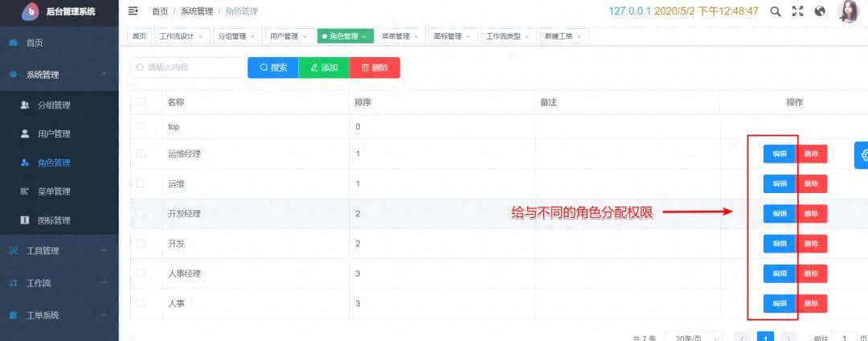The width and height of the screenshot is (868, 341).
Task: Click the page jump number field
Action: coord(845,338)
